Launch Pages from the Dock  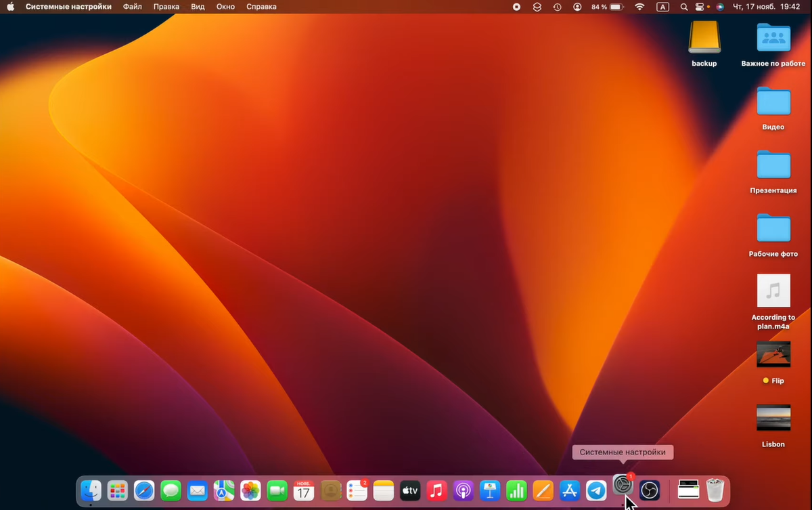[543, 490]
